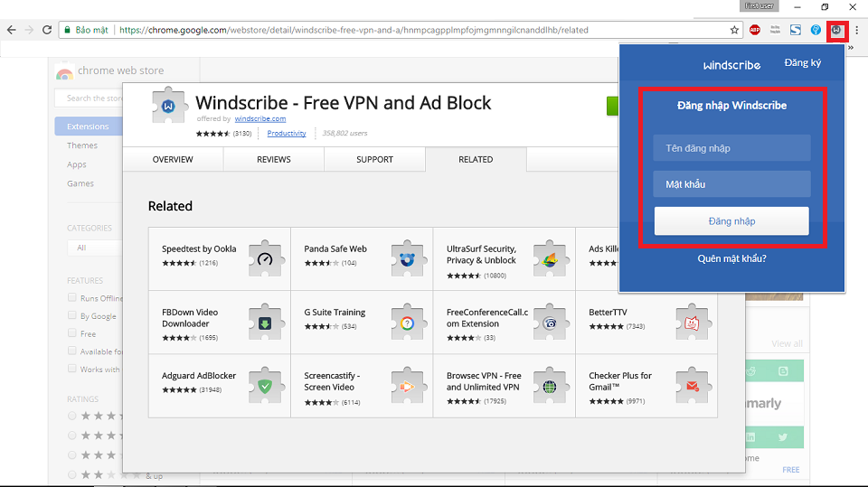
Task: Open the G Suite Training icon
Action: pyautogui.click(x=408, y=322)
